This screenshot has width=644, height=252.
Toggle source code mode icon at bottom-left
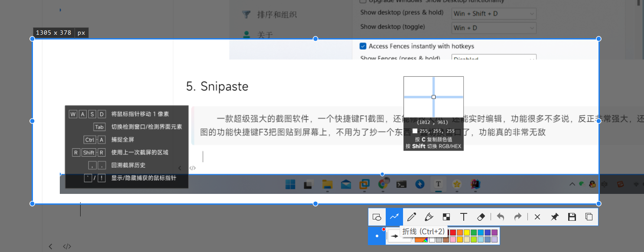[67, 246]
